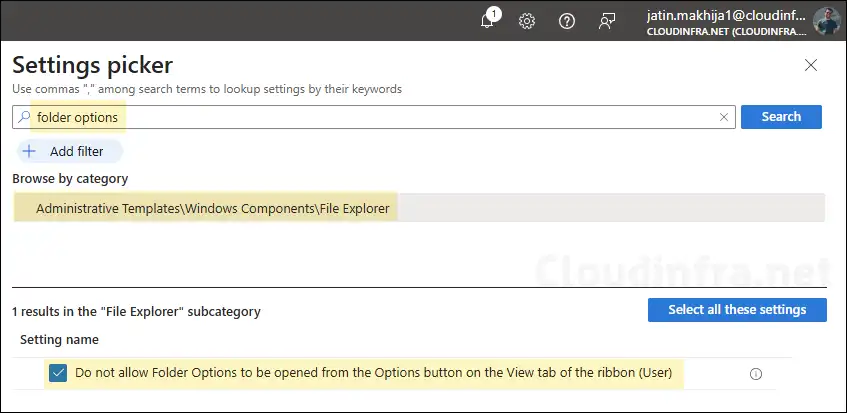Click the search magnifier icon
This screenshot has height=413, width=847.
tap(23, 117)
